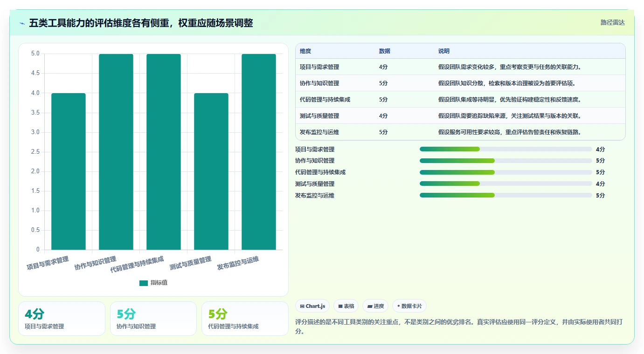Viewport: 644px width, 354px height.
Task: Click the lightning icon beside the title
Action: point(22,23)
